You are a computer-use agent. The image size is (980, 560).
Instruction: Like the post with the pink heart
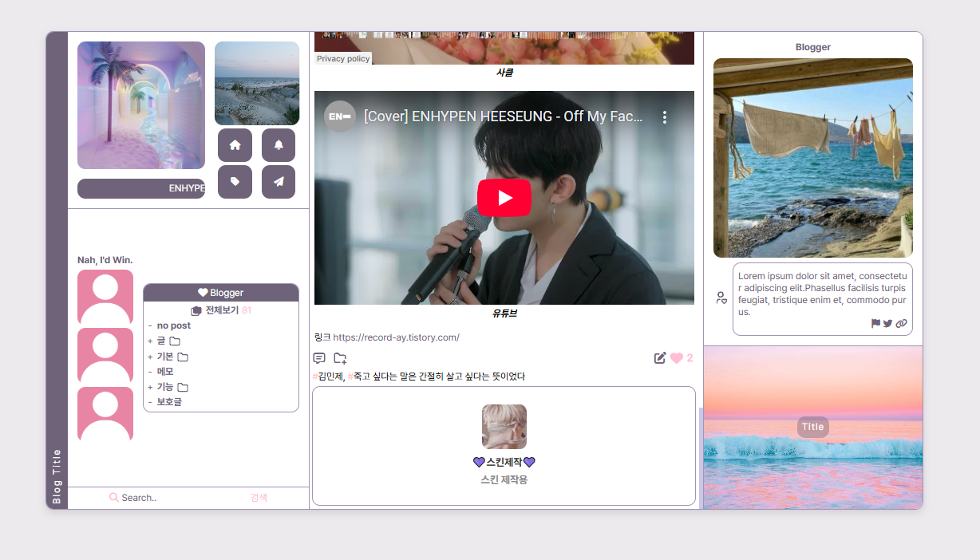tap(677, 358)
